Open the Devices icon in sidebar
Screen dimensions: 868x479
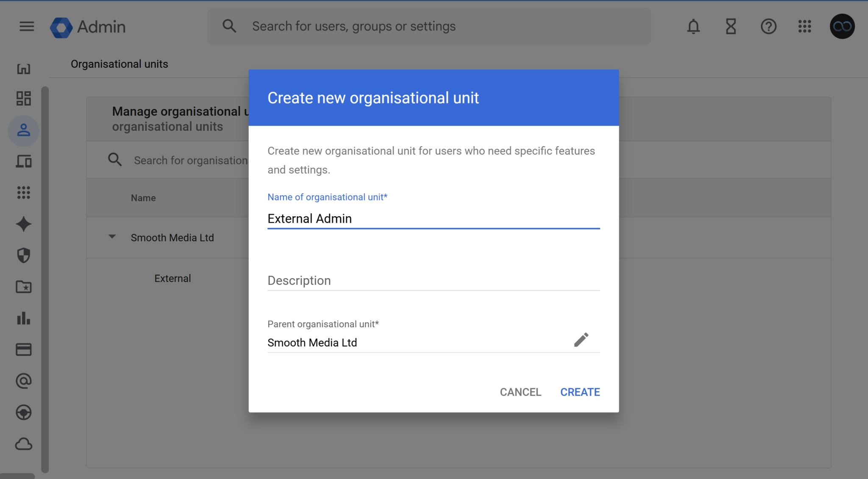pyautogui.click(x=24, y=162)
